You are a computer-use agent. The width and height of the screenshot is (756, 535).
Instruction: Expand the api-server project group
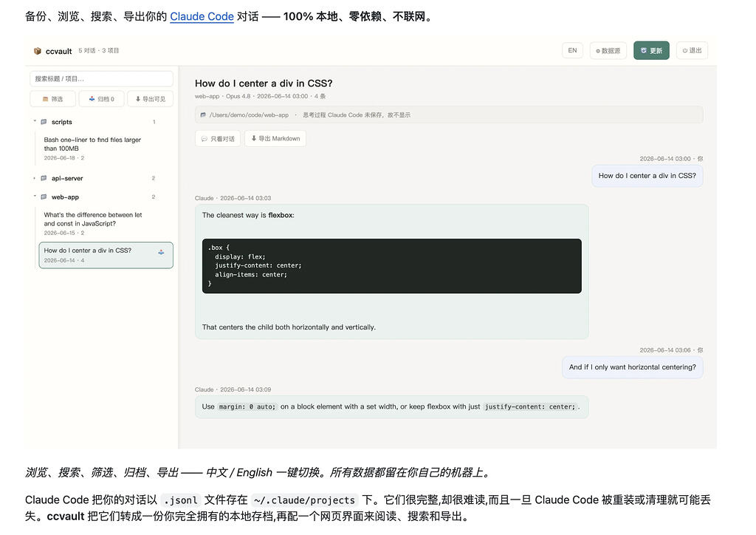35,178
